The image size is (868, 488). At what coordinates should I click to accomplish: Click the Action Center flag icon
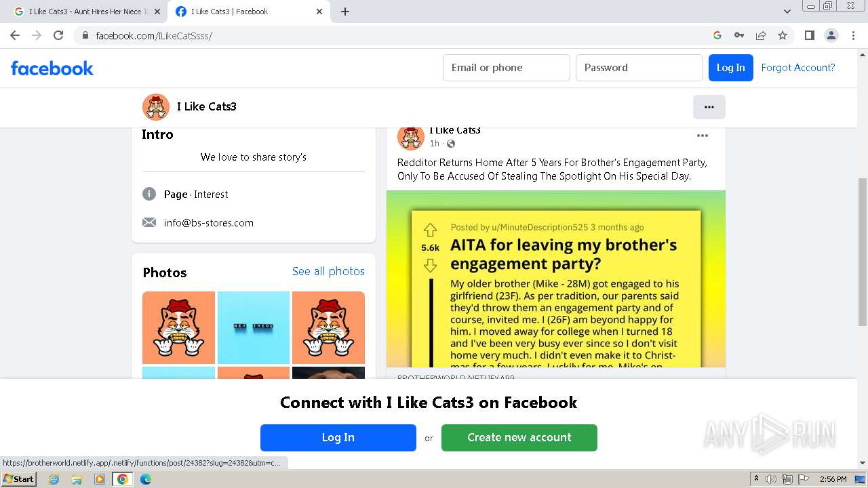tap(804, 479)
